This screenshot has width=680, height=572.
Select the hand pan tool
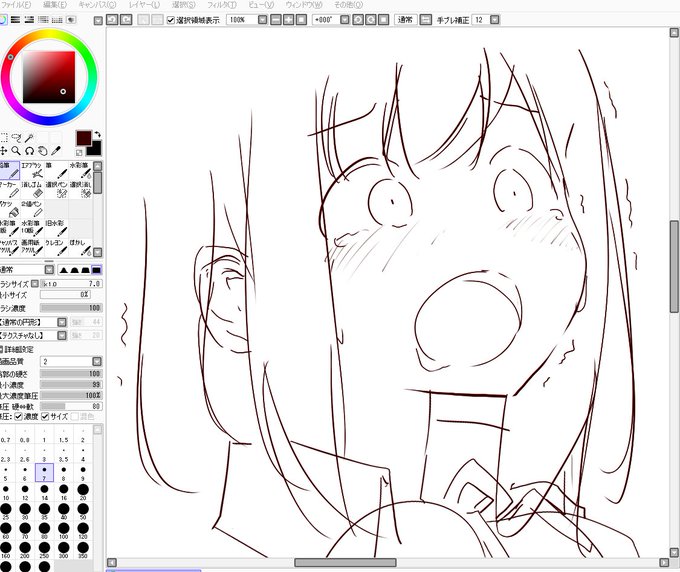(42, 151)
